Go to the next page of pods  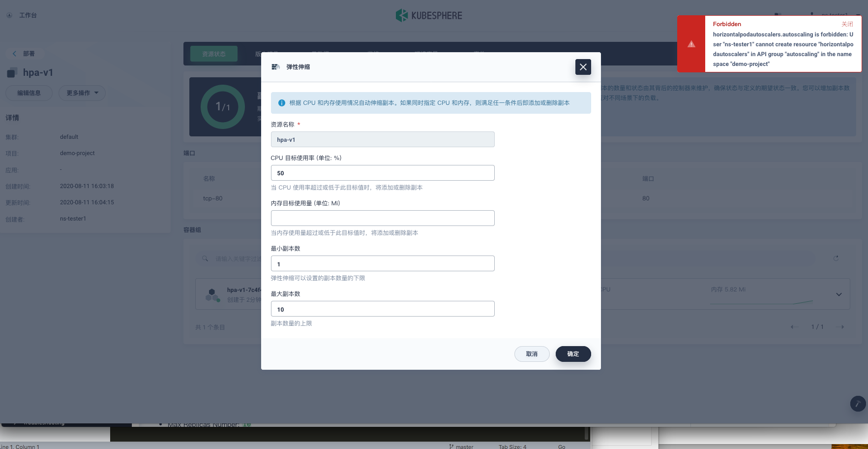point(840,327)
